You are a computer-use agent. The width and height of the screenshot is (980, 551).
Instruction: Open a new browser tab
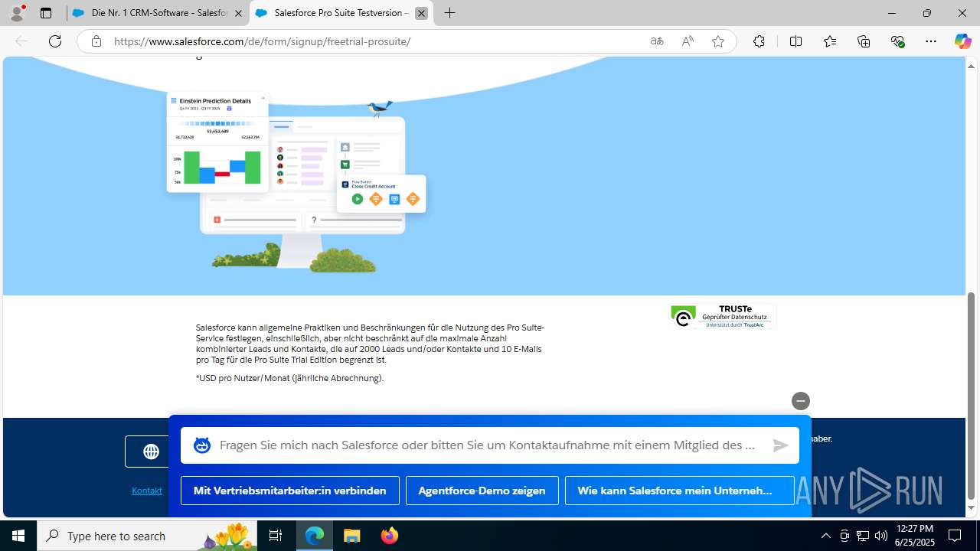(449, 13)
